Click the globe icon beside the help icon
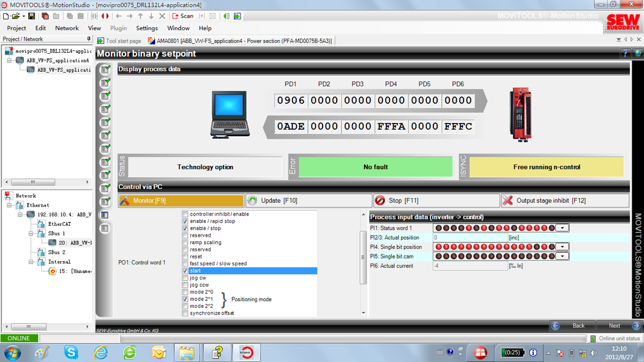The width and height of the screenshot is (644, 362). [x=637, y=54]
